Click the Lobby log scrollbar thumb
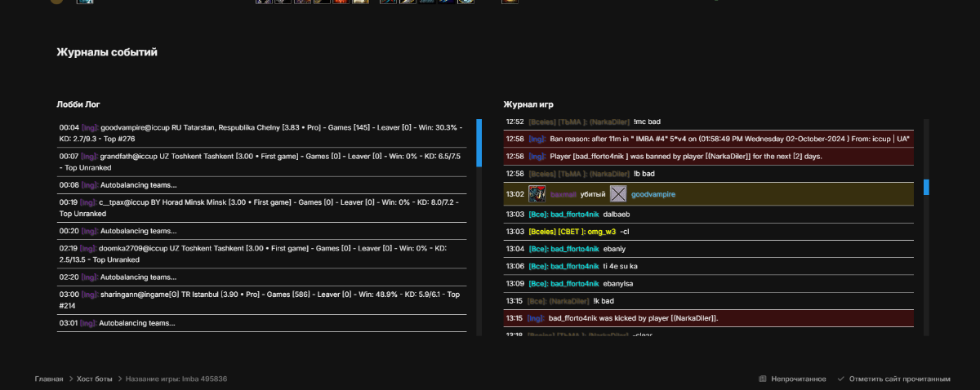Screen dimensions: 980x390 click(x=479, y=143)
